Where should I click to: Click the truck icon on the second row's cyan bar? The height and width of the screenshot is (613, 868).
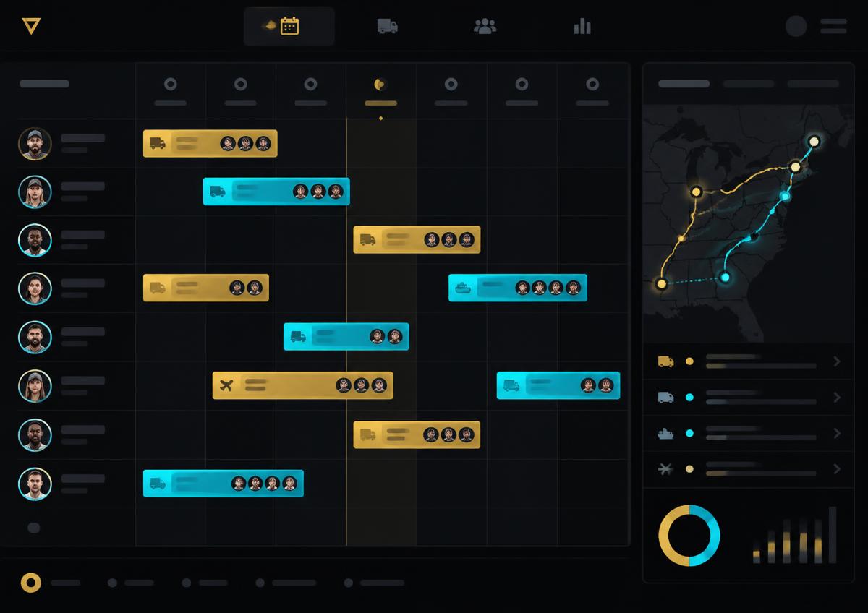pyautogui.click(x=218, y=192)
